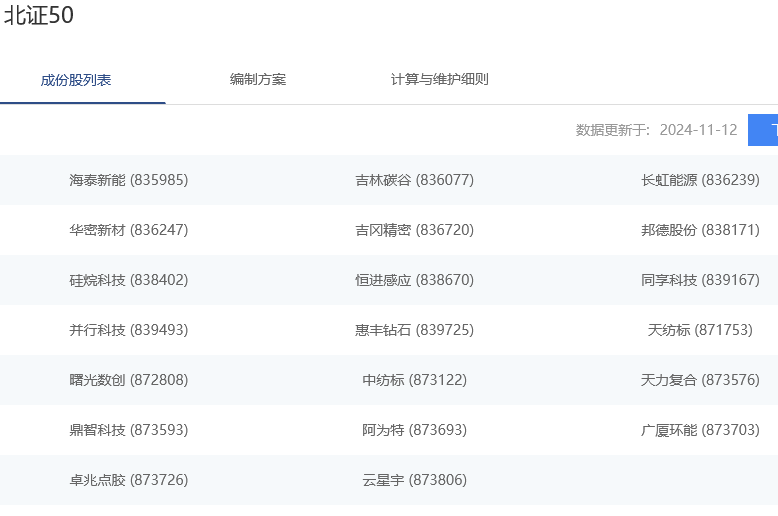This screenshot has height=516, width=778.
Task: Select 恒进感应 (838670) entry
Action: pyautogui.click(x=414, y=280)
